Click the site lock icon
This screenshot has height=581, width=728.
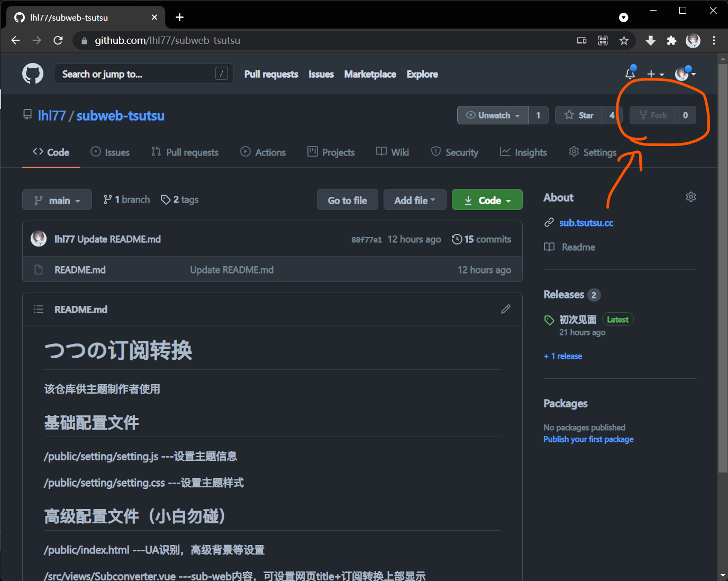click(84, 40)
